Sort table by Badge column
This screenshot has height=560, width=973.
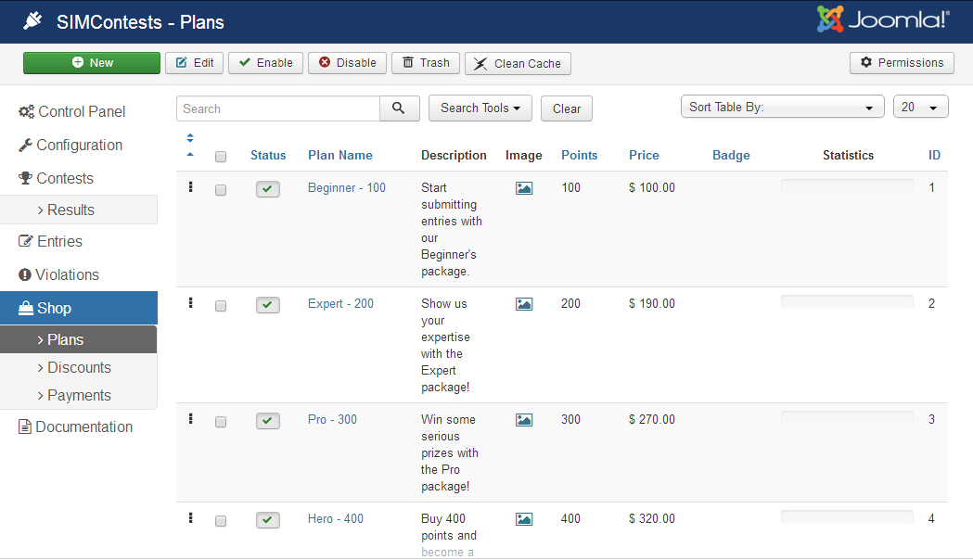731,156
